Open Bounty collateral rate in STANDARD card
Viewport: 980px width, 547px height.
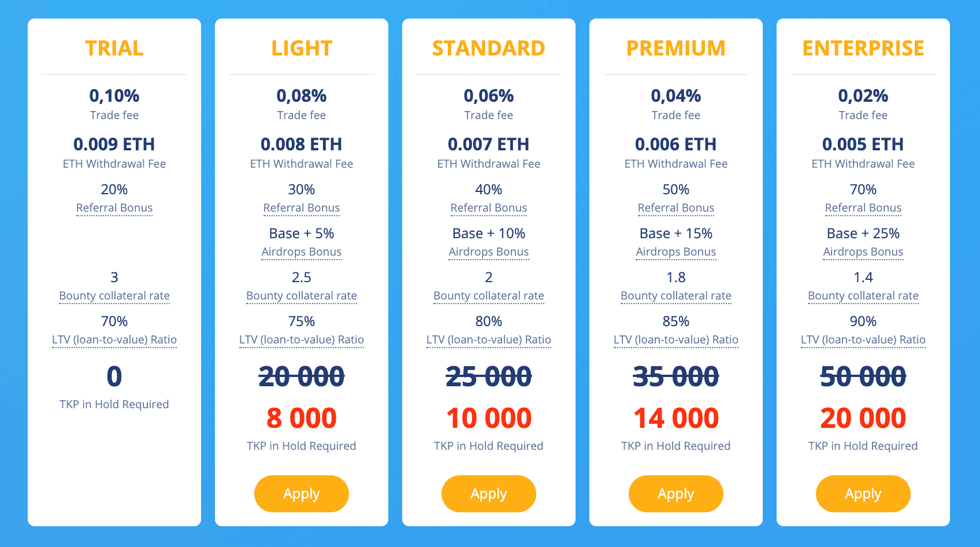[489, 295]
